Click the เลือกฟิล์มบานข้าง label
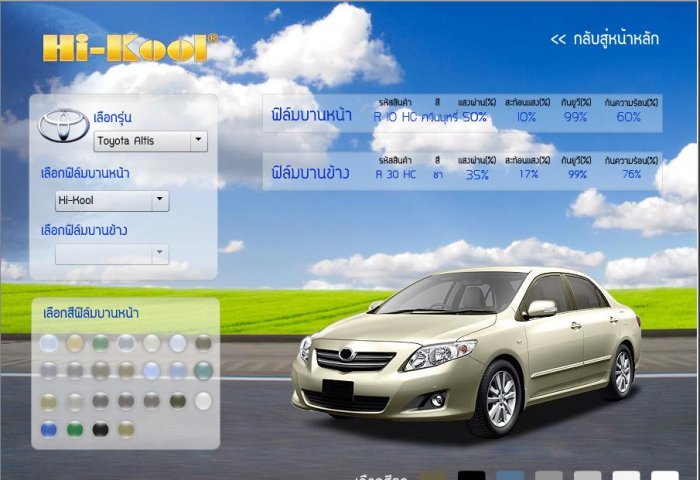Screen dimensions: 700x480 84,230
